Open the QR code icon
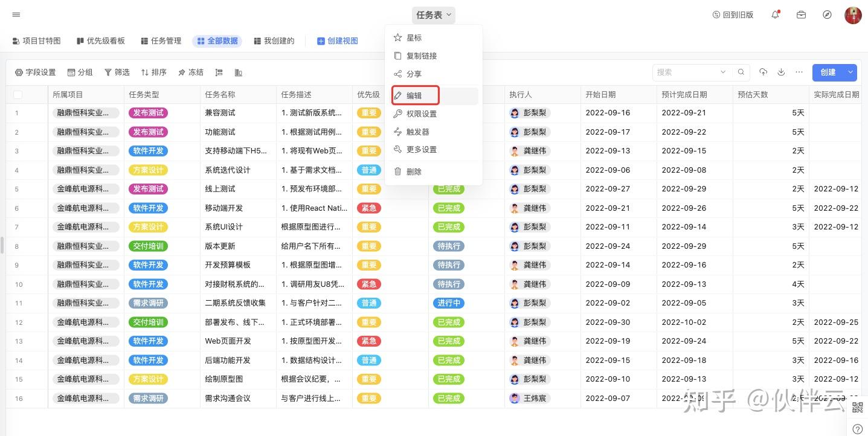Screen dimensions: 868x436 [858, 408]
